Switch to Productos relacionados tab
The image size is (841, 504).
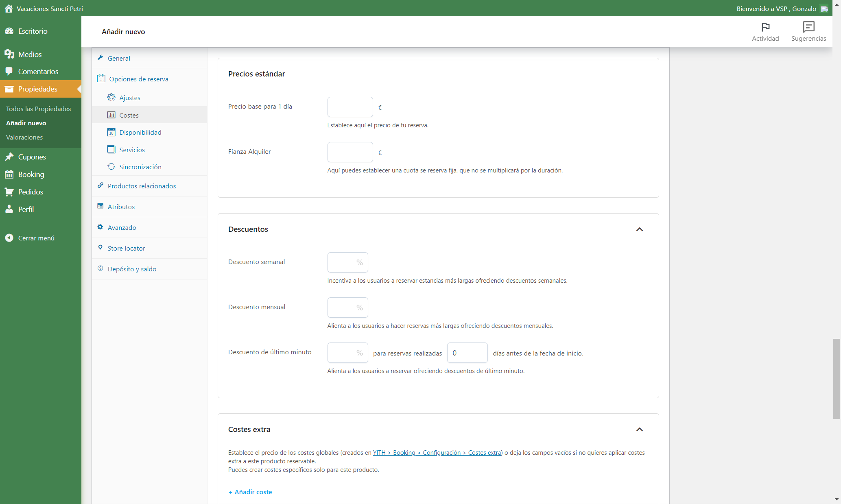tap(149, 186)
